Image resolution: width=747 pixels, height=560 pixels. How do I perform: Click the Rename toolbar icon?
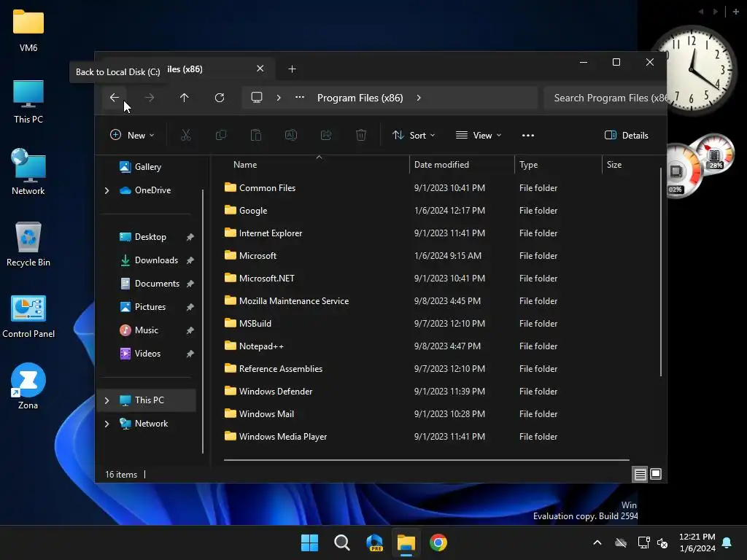[x=291, y=135]
